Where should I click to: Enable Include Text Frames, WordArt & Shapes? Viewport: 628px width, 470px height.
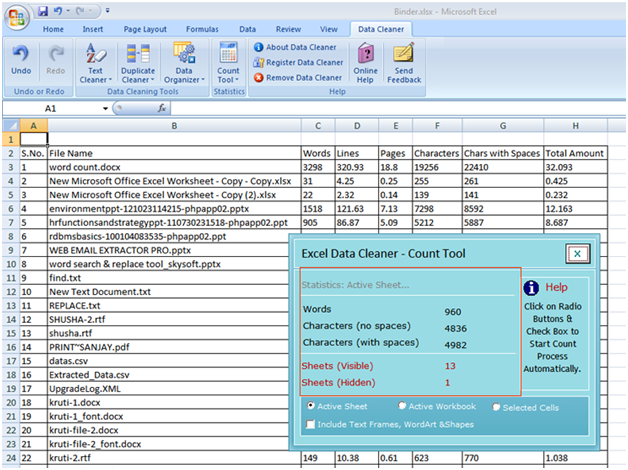[310, 424]
